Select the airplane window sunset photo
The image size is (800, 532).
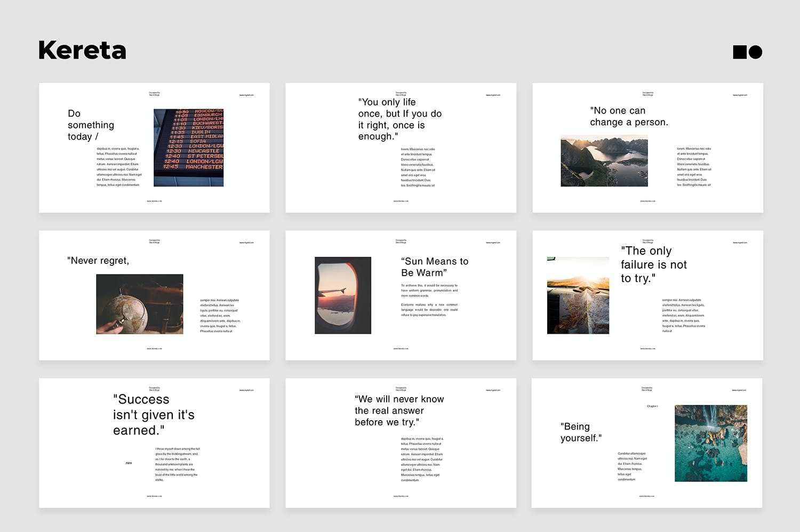tap(342, 295)
